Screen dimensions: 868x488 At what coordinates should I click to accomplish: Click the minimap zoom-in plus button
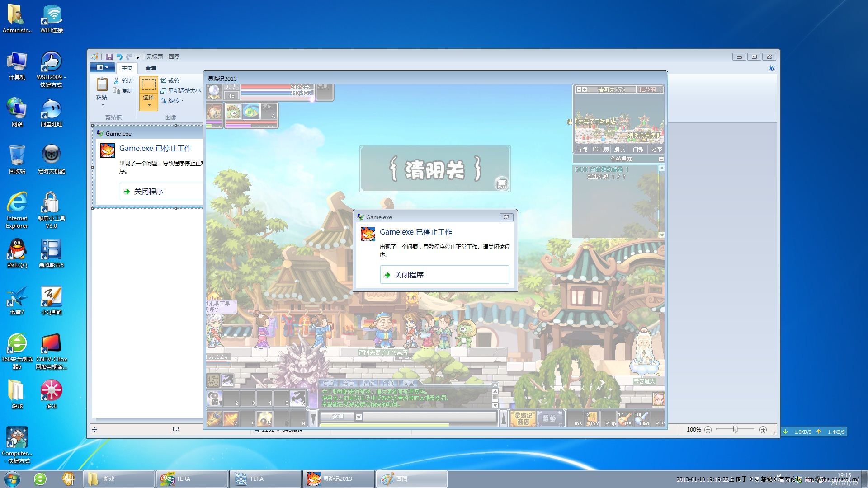point(585,89)
